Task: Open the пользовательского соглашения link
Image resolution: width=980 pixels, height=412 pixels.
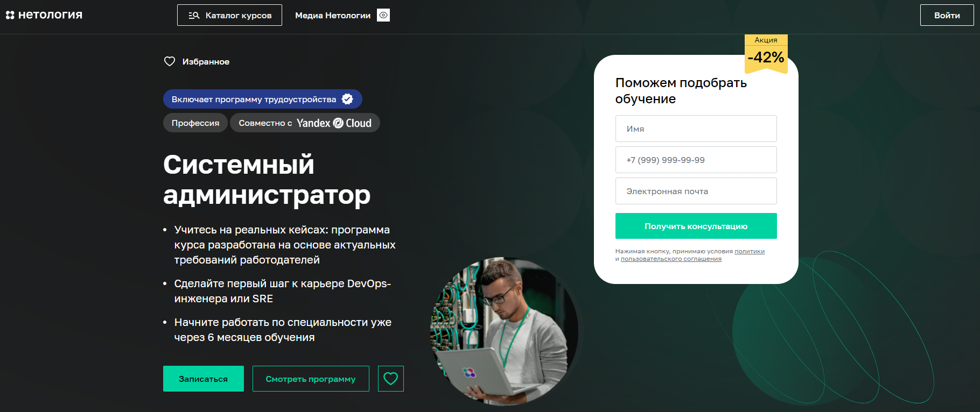Action: [671, 259]
